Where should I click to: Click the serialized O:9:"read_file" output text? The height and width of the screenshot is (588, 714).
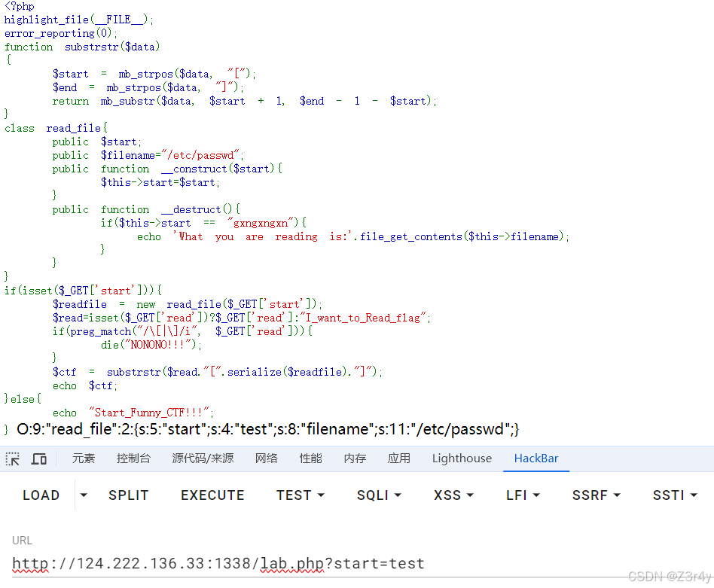268,429
